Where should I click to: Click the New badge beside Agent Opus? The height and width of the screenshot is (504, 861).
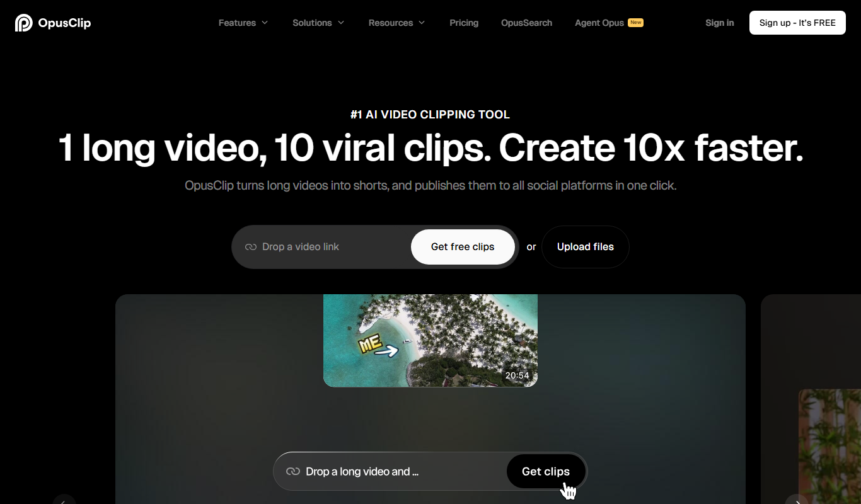tap(636, 23)
